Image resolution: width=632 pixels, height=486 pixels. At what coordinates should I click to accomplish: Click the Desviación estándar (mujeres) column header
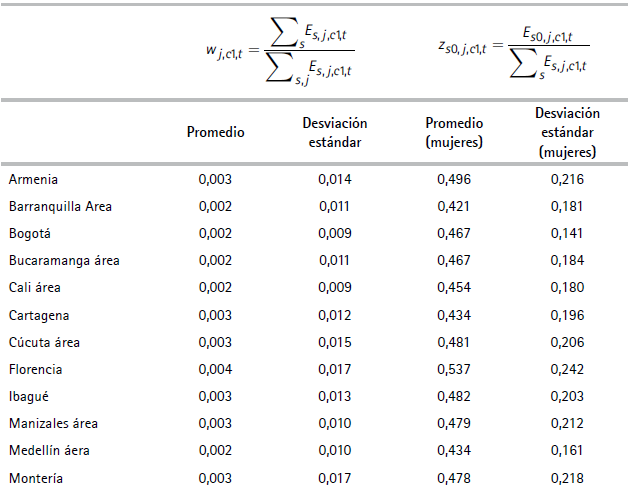tap(567, 133)
